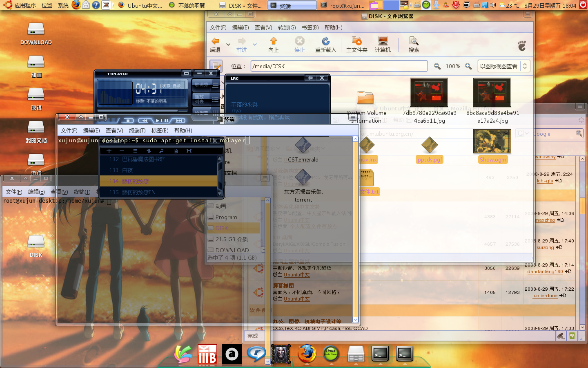588x368 pixels.
Task: Click the /media/DISK location field
Action: (339, 66)
